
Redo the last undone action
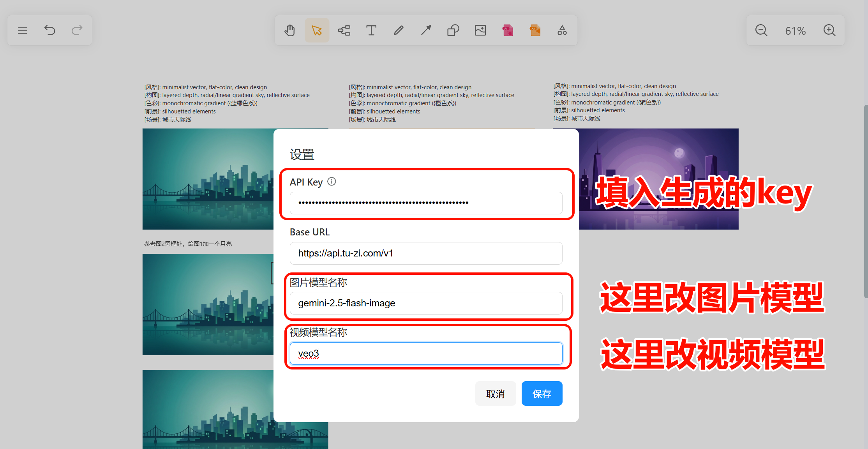point(77,30)
